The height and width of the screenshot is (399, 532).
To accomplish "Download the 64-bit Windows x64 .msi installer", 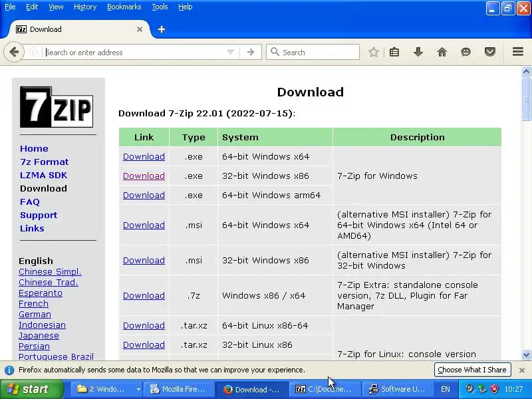I will pos(144,225).
